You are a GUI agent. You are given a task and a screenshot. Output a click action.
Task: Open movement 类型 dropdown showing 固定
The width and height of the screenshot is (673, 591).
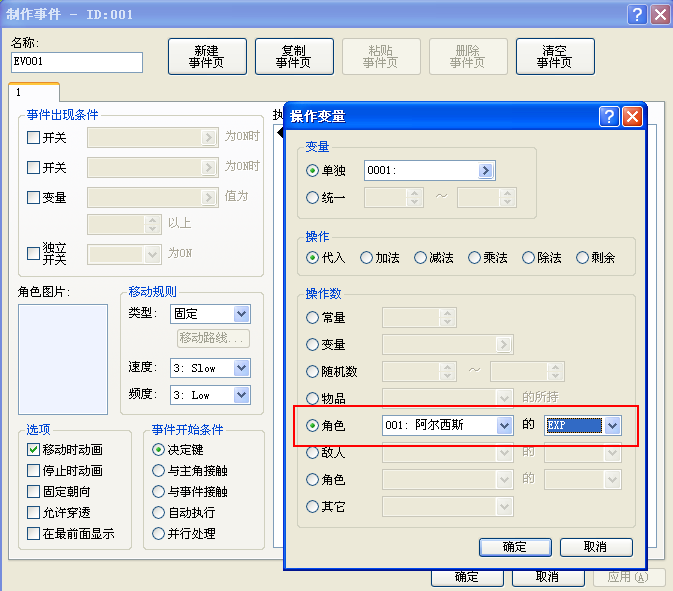click(x=242, y=314)
